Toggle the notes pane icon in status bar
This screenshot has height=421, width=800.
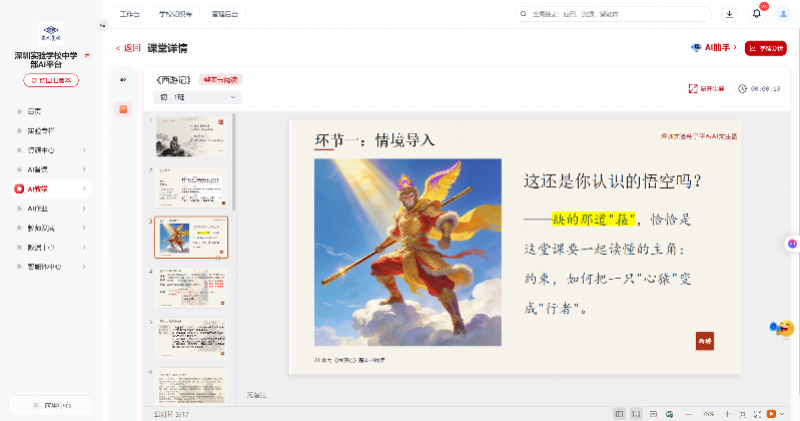(653, 414)
